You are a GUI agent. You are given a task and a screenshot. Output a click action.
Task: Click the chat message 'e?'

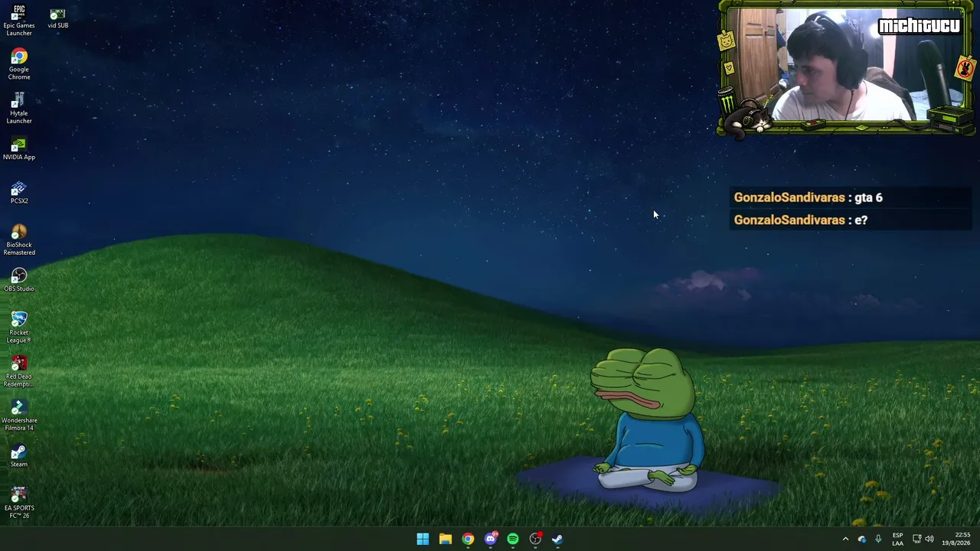pyautogui.click(x=861, y=220)
